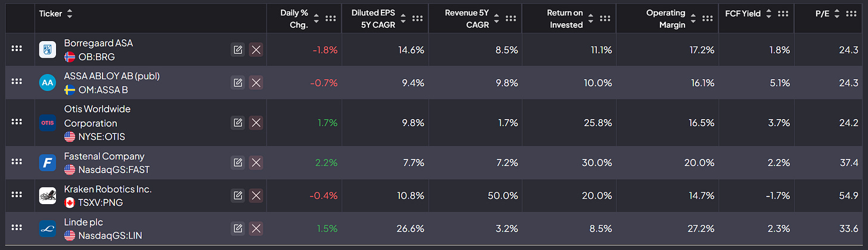The image size is (868, 250).
Task: Open Diluted EPS 5Y CAGR column grip menu
Action: tap(417, 18)
